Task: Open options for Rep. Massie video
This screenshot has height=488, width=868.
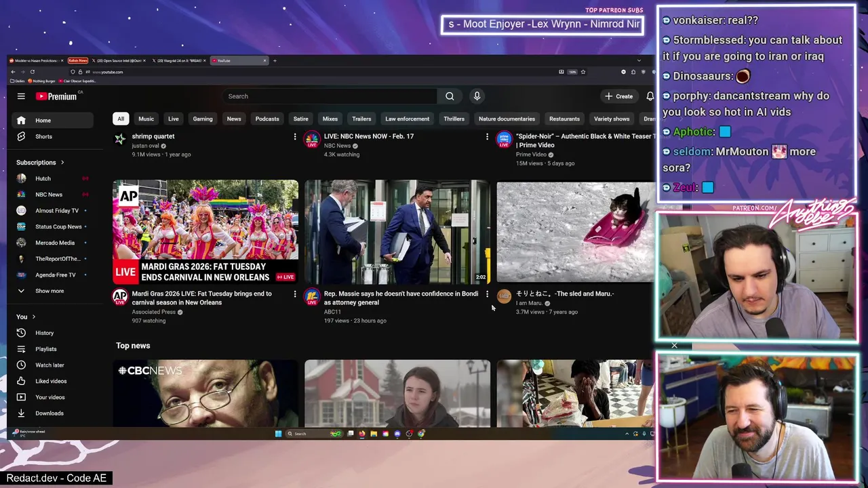Action: coord(487,294)
